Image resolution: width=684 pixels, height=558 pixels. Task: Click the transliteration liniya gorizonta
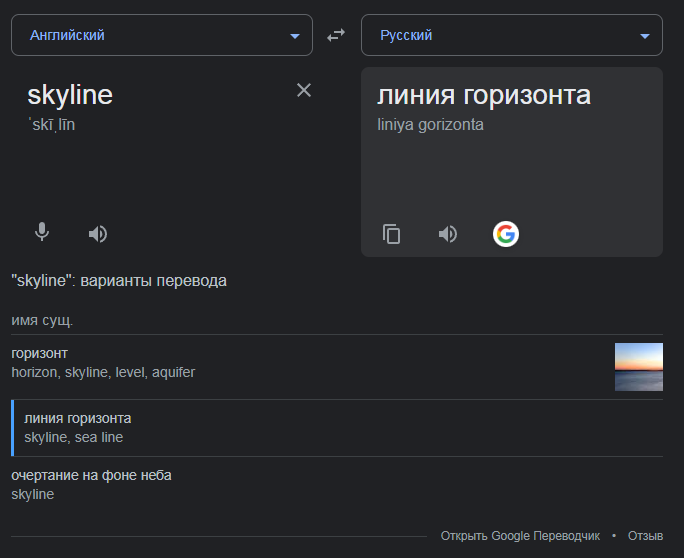pyautogui.click(x=430, y=125)
